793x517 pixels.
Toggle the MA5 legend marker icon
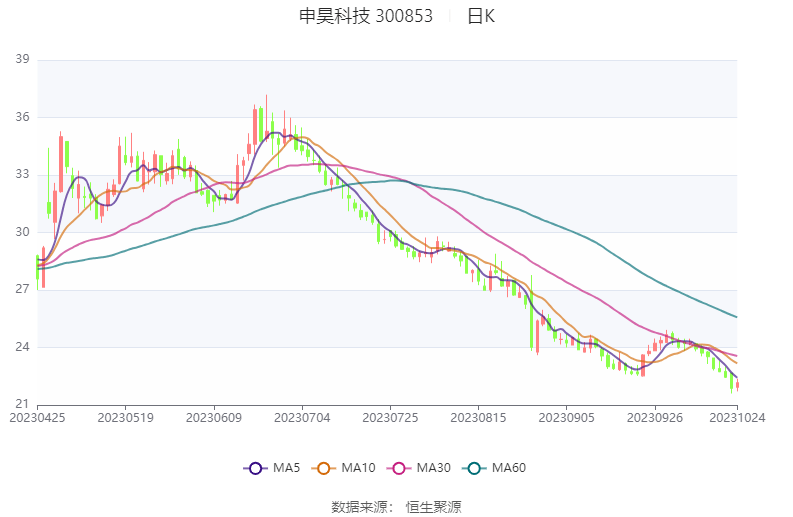click(x=255, y=468)
